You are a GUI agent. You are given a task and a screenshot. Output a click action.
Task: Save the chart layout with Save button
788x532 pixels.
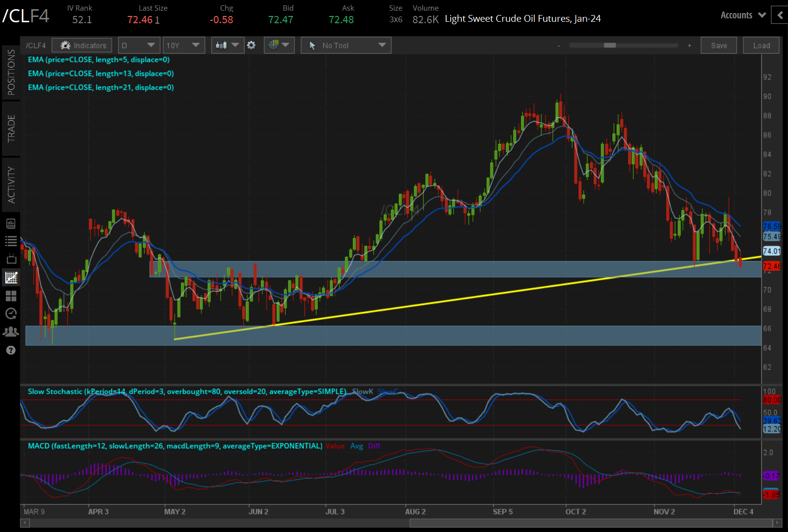pyautogui.click(x=719, y=45)
